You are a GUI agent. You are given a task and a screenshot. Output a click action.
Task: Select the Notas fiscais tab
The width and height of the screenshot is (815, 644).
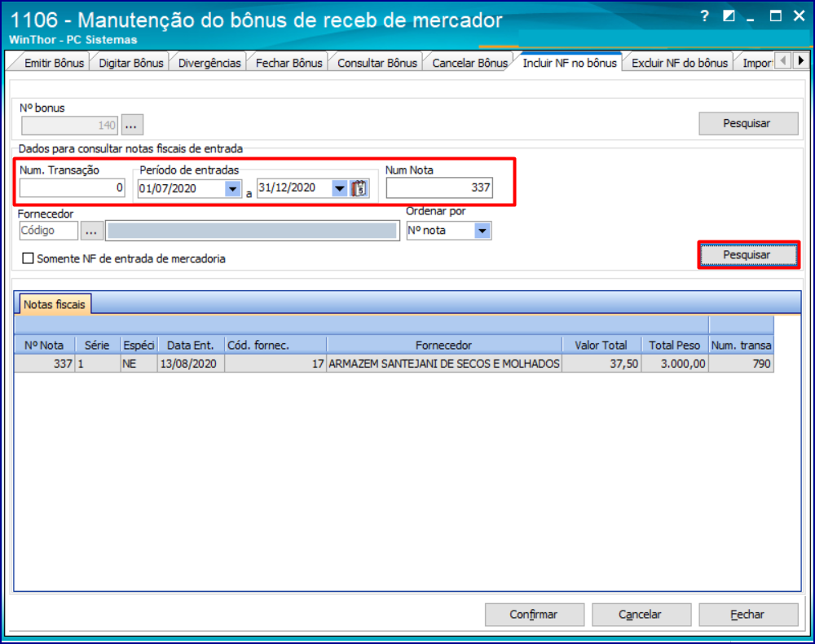pyautogui.click(x=55, y=305)
